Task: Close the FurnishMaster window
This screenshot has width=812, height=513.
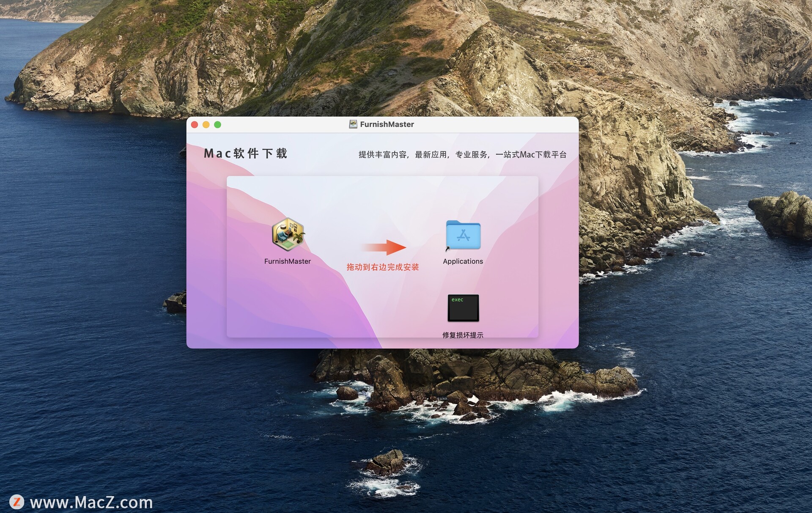Action: 195,124
